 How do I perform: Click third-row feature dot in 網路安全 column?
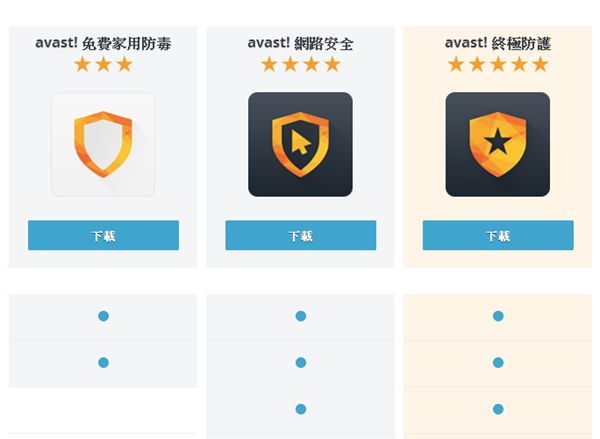point(300,409)
